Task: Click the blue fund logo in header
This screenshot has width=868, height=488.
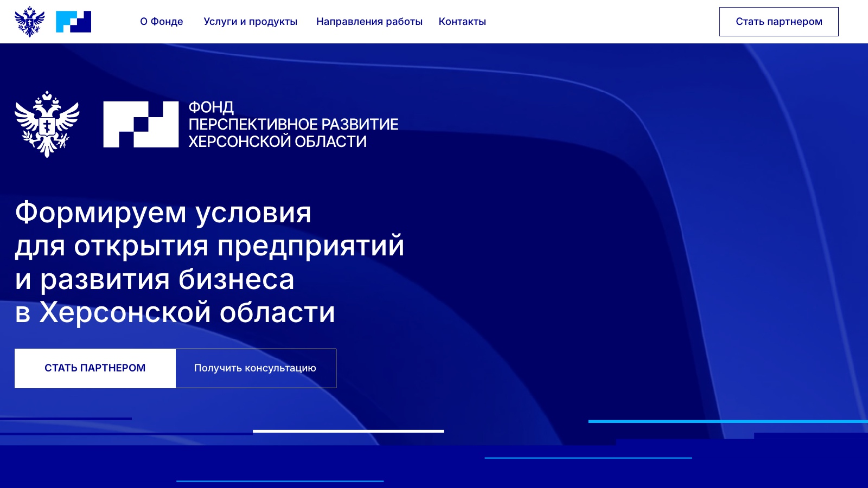Action: (x=73, y=22)
